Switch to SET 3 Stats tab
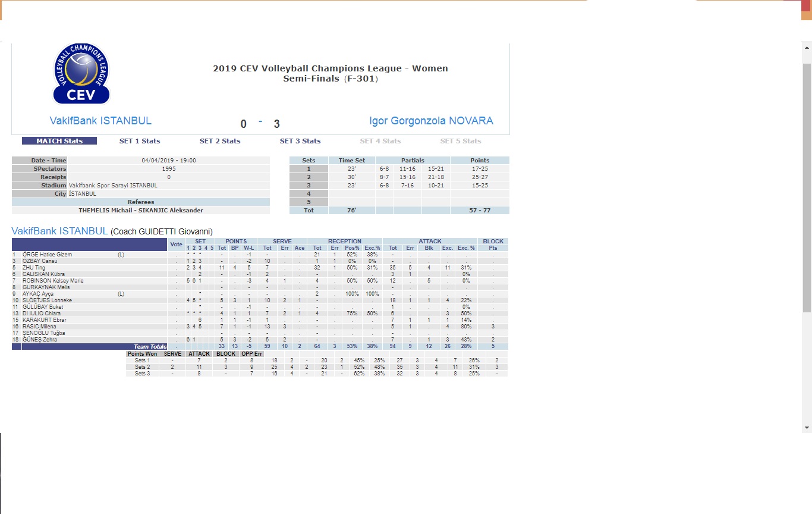Image resolution: width=812 pixels, height=514 pixels. coord(300,141)
